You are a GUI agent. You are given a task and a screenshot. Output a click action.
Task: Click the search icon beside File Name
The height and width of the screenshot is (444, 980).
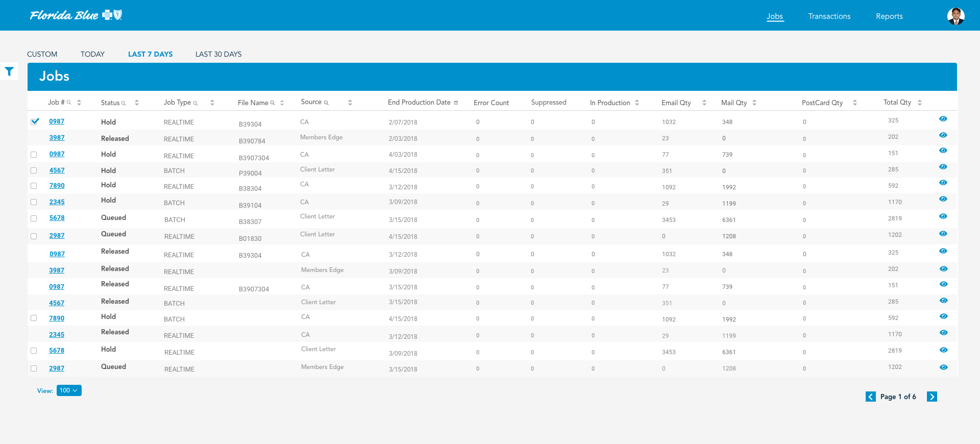273,103
